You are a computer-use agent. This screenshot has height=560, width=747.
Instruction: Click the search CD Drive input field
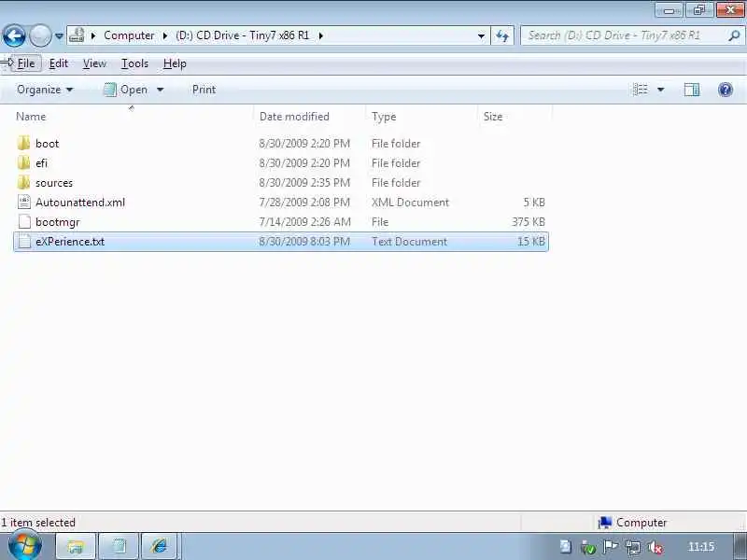[x=622, y=35]
